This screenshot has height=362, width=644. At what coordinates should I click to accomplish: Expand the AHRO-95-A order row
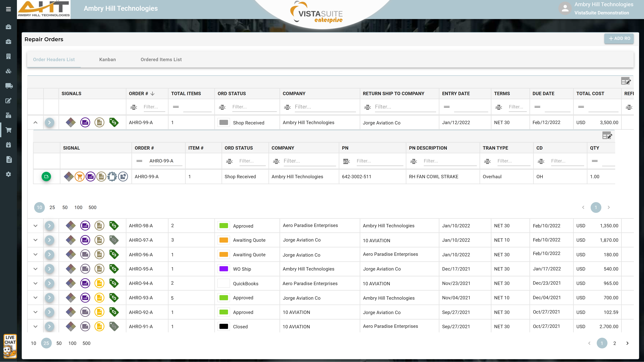[36, 269]
